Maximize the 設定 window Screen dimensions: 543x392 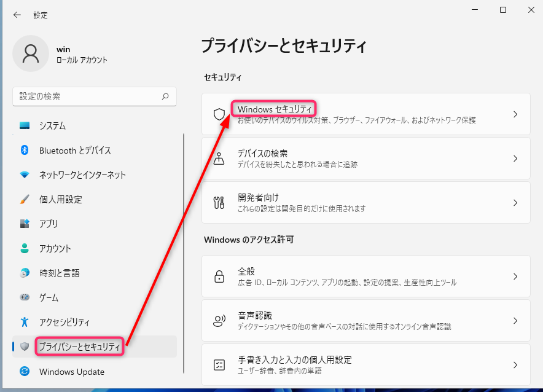[x=503, y=10]
